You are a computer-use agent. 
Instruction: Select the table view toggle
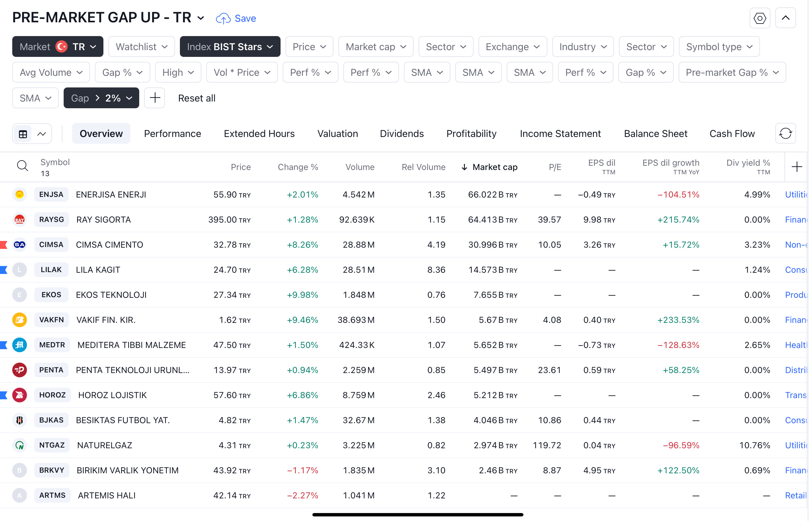[x=23, y=134]
